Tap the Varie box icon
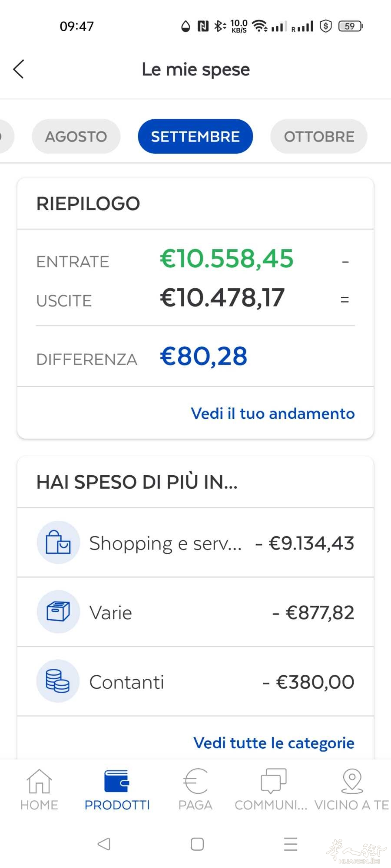The width and height of the screenshot is (391, 868). click(x=58, y=612)
